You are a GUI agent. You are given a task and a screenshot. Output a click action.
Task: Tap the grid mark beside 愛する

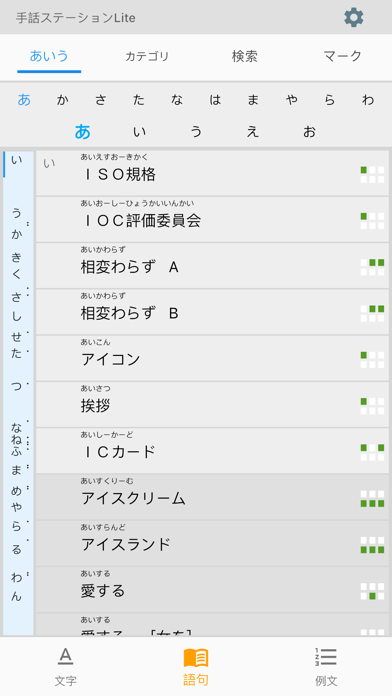[372, 591]
